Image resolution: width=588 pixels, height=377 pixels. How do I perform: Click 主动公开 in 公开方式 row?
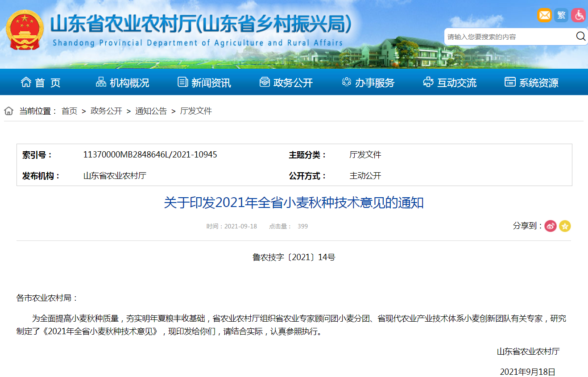365,176
